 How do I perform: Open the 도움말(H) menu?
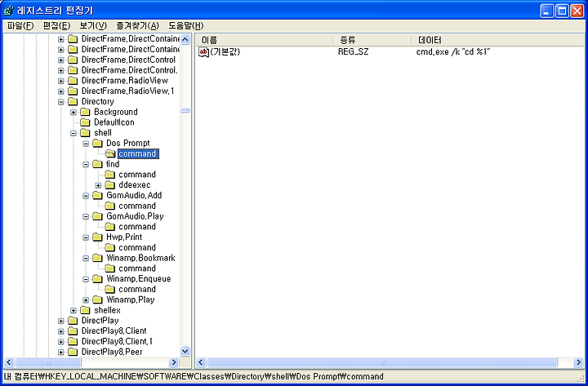[185, 26]
